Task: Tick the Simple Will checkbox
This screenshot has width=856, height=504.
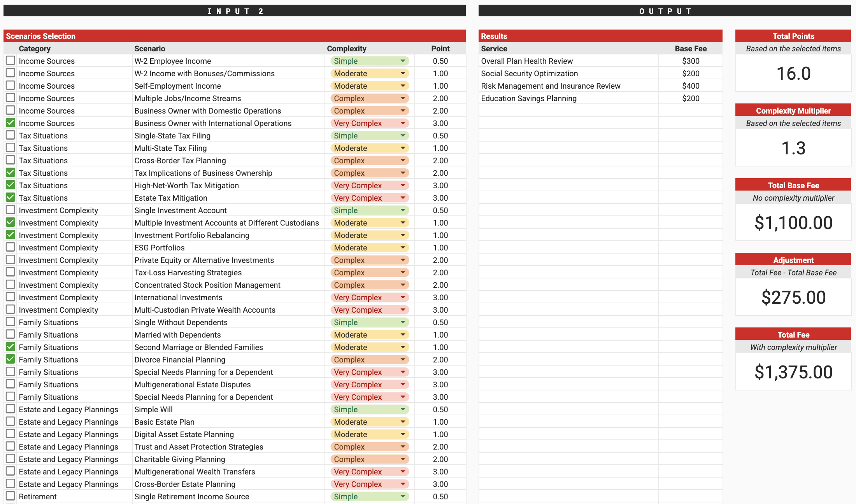Action: [x=11, y=409]
